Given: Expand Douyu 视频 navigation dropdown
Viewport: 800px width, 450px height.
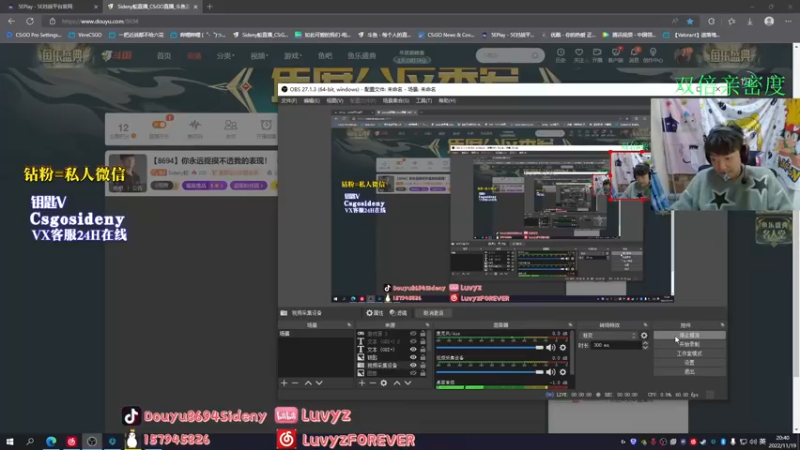Looking at the screenshot, I should click(x=259, y=56).
